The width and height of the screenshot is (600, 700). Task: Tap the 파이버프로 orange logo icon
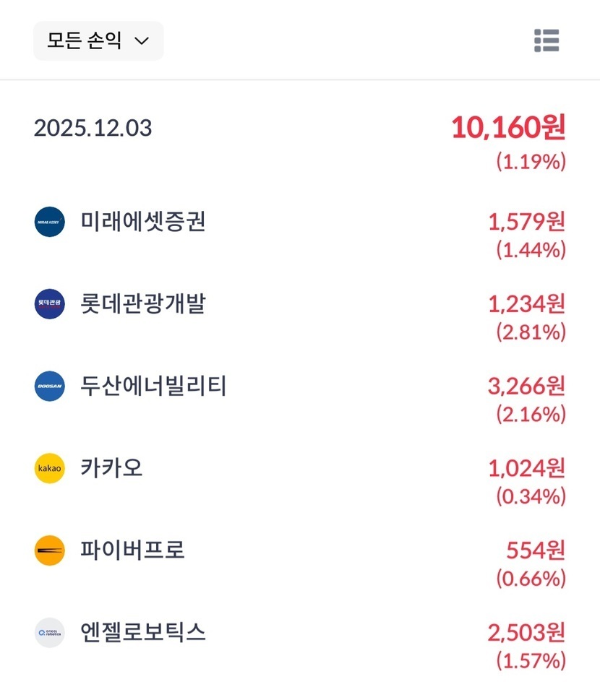click(x=50, y=550)
